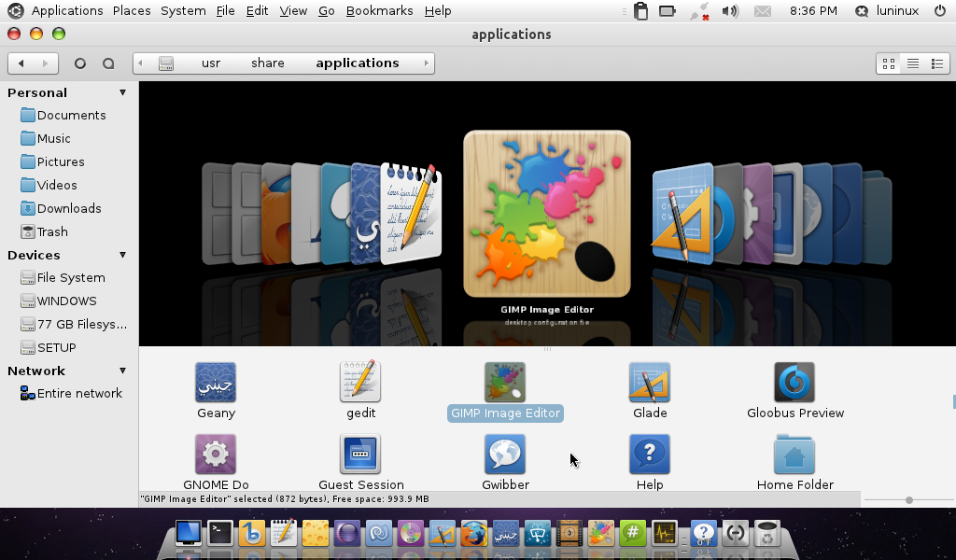Switch to list view mode
Screen dimensions: 956x560
(x=913, y=63)
